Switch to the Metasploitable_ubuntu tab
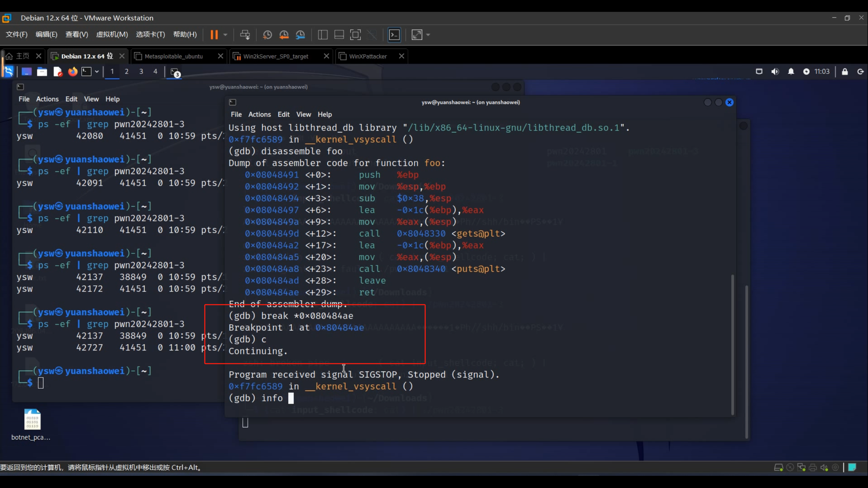The height and width of the screenshot is (488, 868). click(174, 56)
